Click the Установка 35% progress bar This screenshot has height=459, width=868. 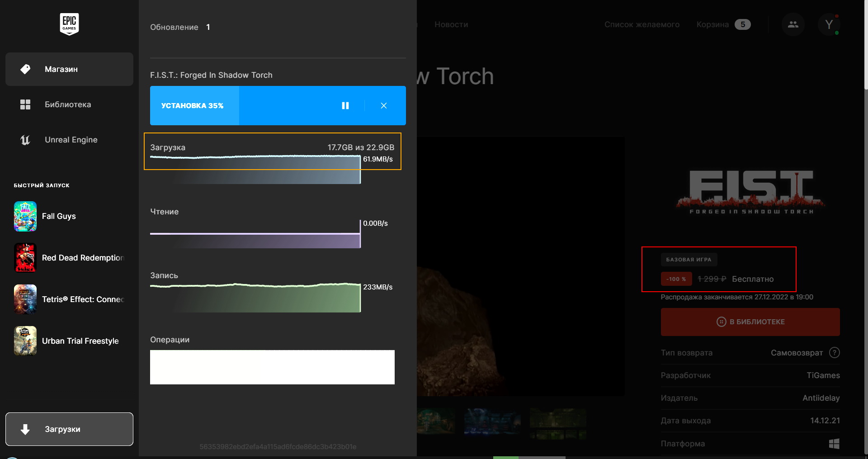coord(194,105)
